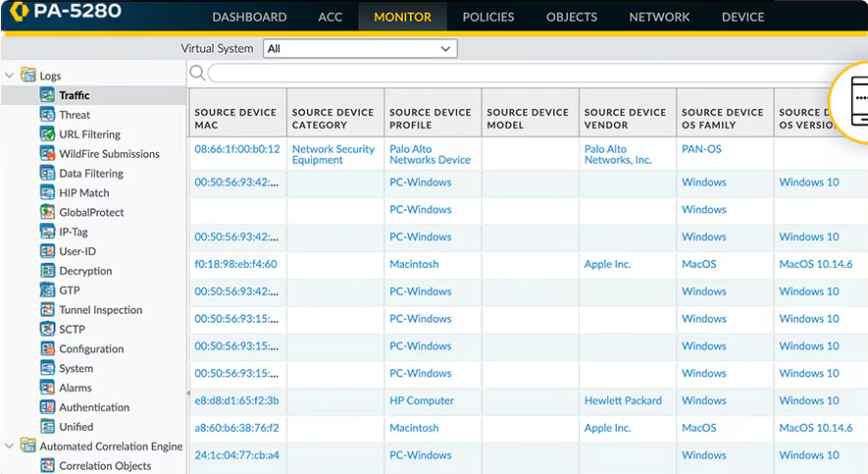Image resolution: width=868 pixels, height=474 pixels.
Task: Switch to the Dashboard tab
Action: click(250, 17)
